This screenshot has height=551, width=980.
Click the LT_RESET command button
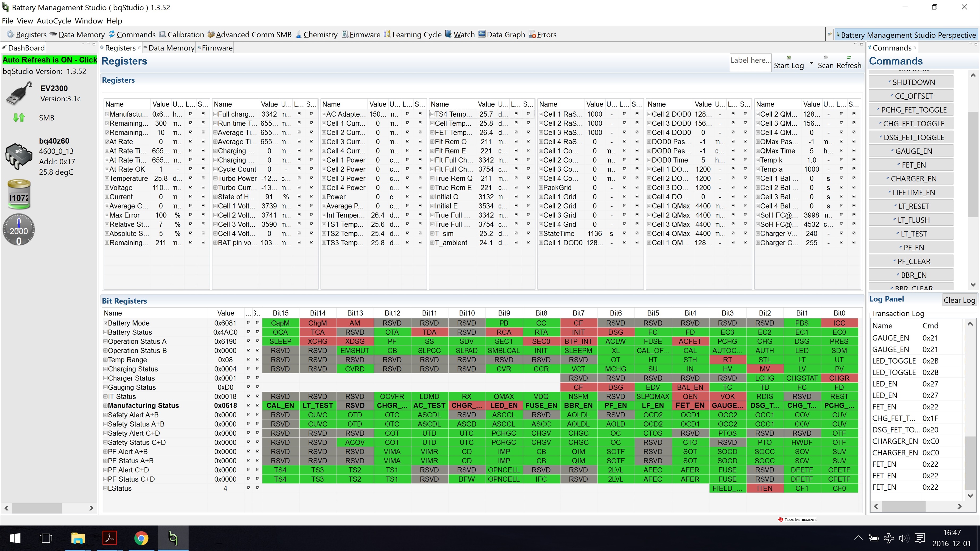click(x=911, y=207)
